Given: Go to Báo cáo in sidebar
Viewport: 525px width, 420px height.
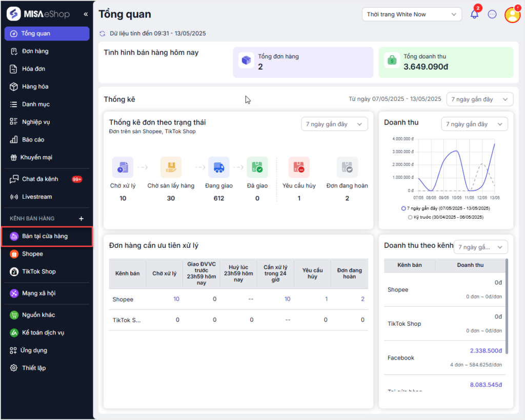Looking at the screenshot, I should (x=33, y=139).
